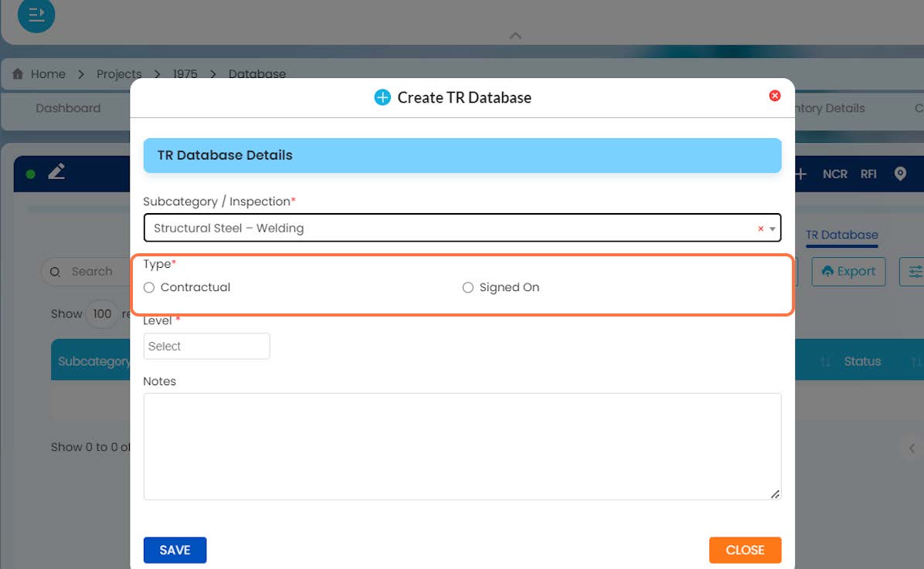Click the Projects breadcrumb link
Screen dimensions: 924x569
tap(119, 74)
